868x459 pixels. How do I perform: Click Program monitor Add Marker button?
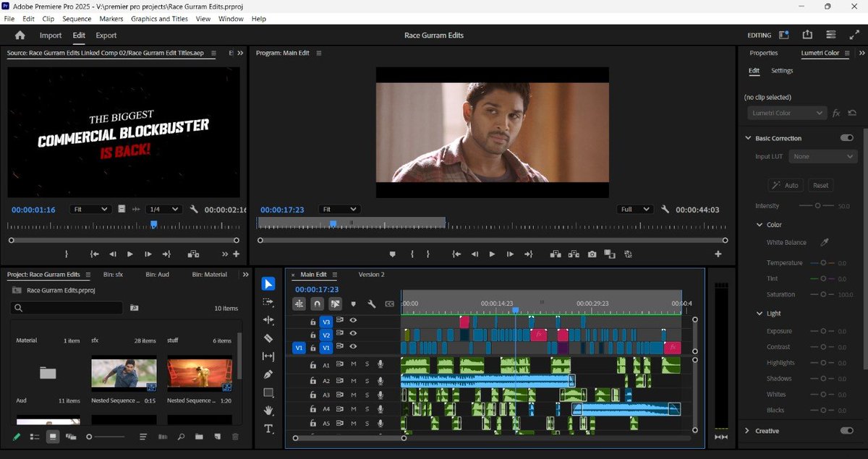(393, 254)
